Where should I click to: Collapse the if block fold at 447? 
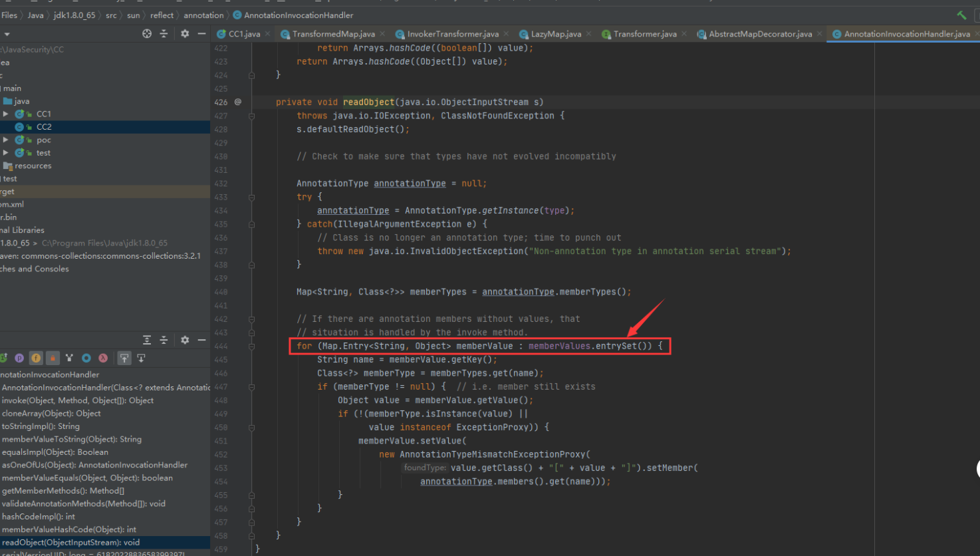(x=251, y=386)
